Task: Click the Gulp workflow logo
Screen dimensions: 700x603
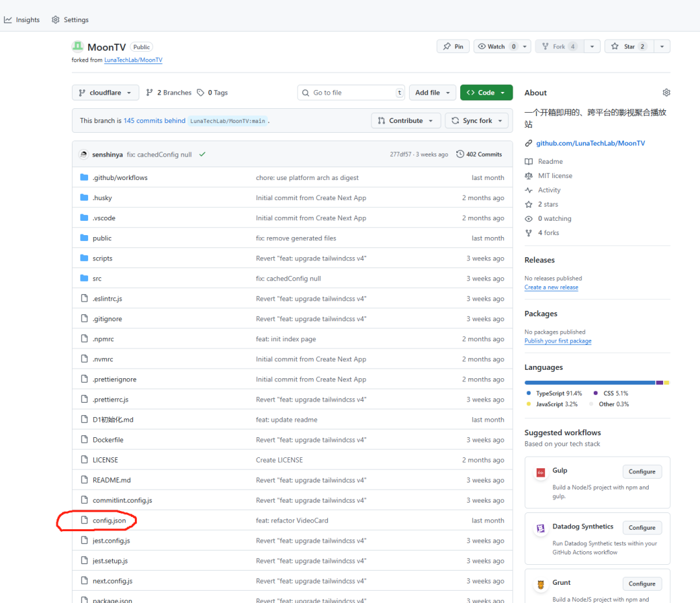Action: (x=540, y=472)
